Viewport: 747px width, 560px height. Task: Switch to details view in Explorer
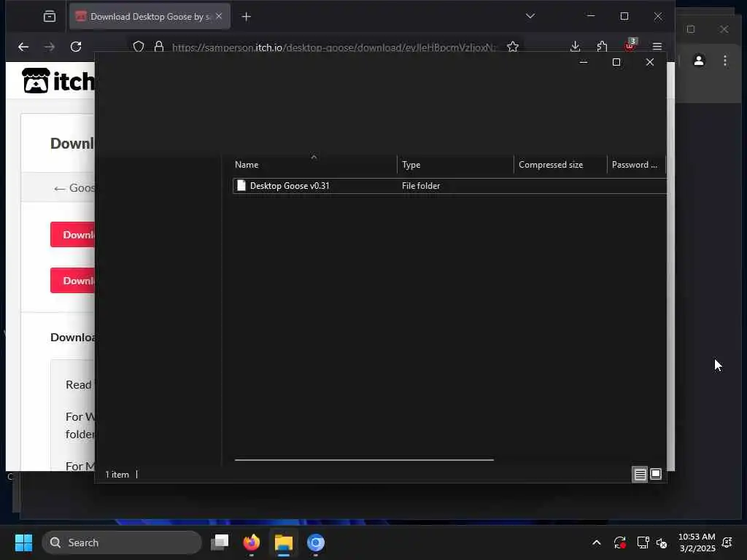[x=640, y=474]
